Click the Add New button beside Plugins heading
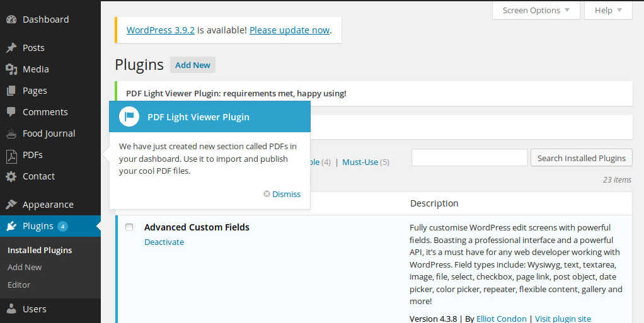The height and width of the screenshot is (323, 644). [x=193, y=65]
